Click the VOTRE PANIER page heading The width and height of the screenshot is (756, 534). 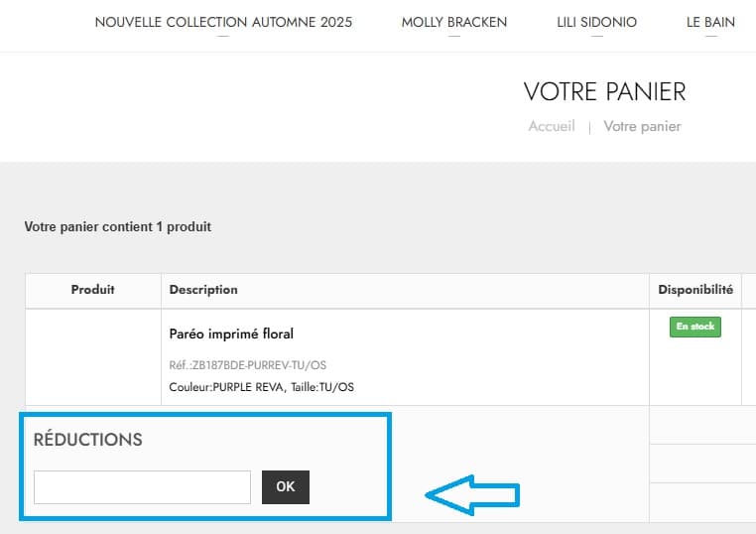[x=604, y=92]
